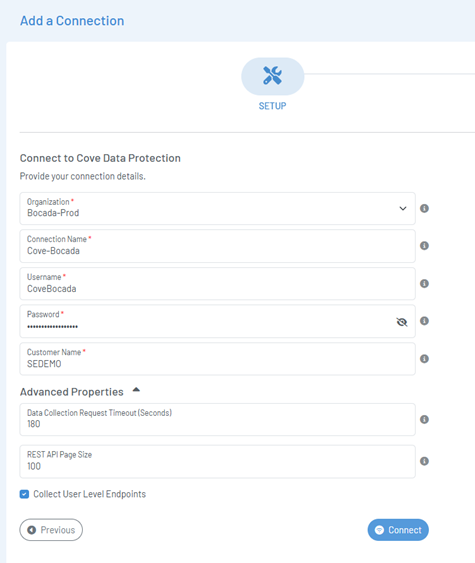This screenshot has height=563, width=475.
Task: Collapse the Advanced Properties section
Action: (x=136, y=390)
